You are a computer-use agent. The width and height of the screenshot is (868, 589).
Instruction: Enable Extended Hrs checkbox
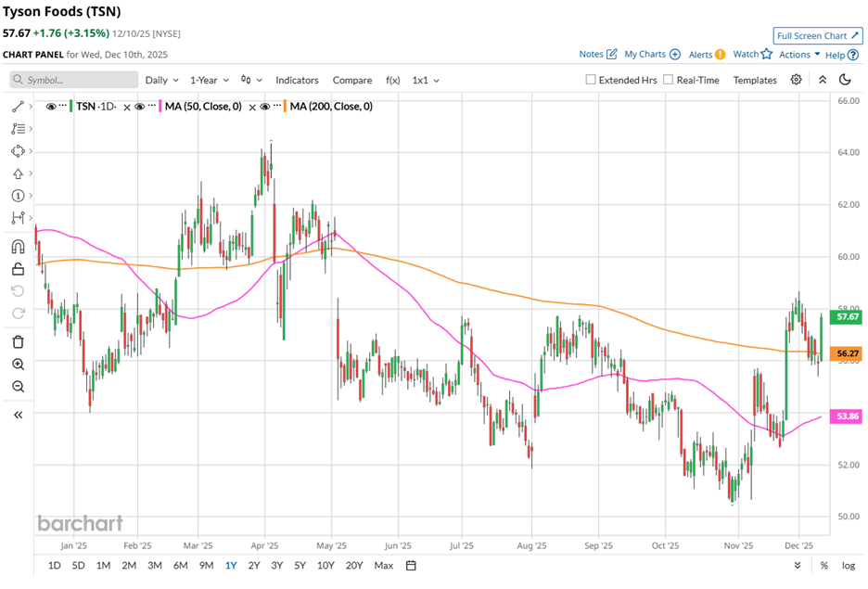pyautogui.click(x=591, y=80)
